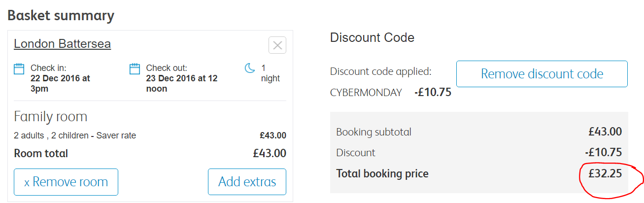
Task: Select the CYBERMONDAY code text
Action: 366,93
